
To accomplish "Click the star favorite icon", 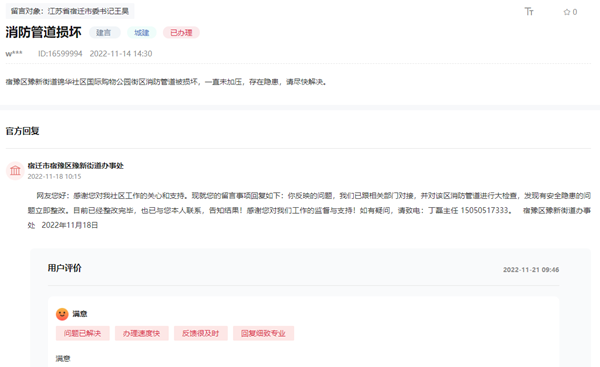I will (567, 12).
